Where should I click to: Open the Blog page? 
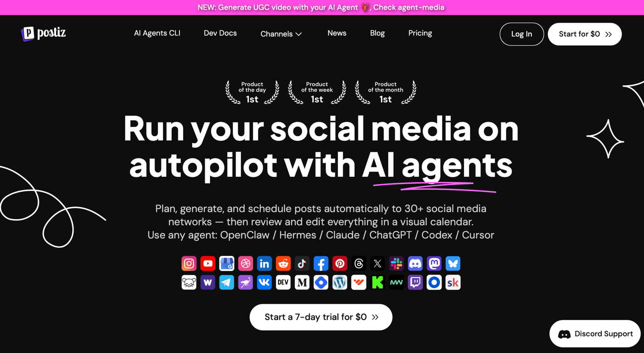click(x=377, y=33)
